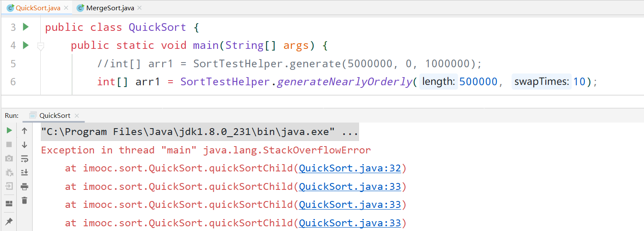Click the Print icon in the Run panel
Screen dimensions: 644x231
click(24, 186)
